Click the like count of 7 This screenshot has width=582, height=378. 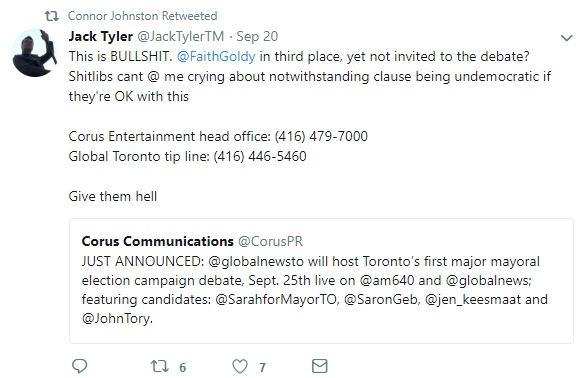[x=262, y=368]
